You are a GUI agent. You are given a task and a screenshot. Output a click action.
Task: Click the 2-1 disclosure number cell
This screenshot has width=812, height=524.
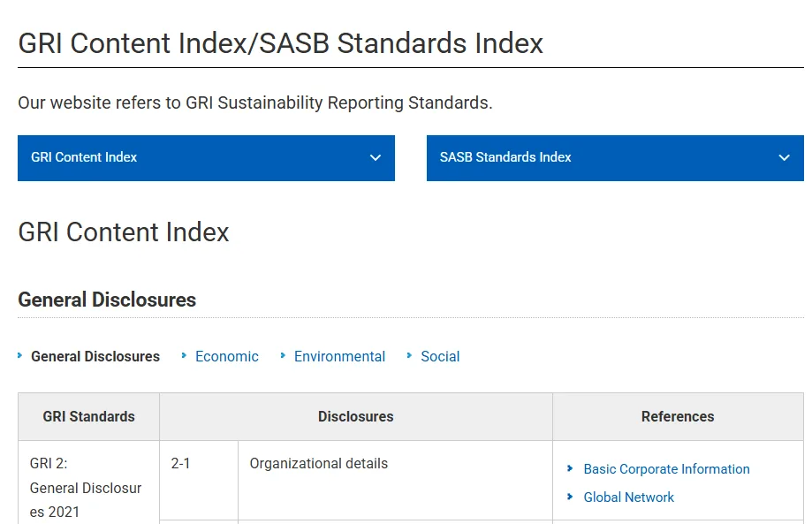[x=199, y=481]
